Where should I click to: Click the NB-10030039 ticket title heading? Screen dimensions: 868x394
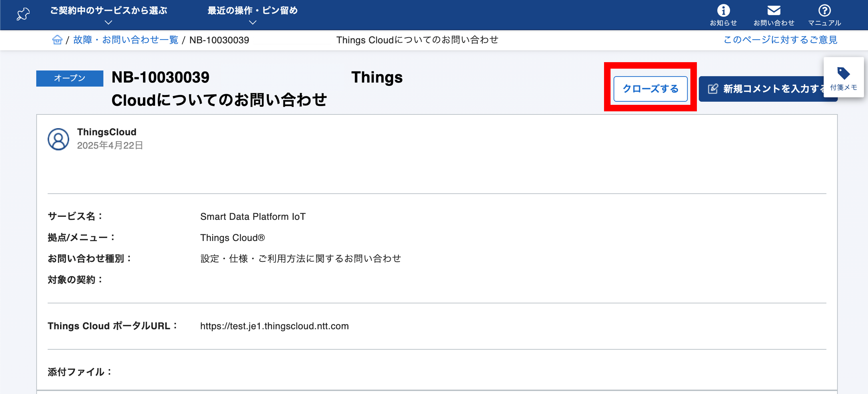[160, 77]
